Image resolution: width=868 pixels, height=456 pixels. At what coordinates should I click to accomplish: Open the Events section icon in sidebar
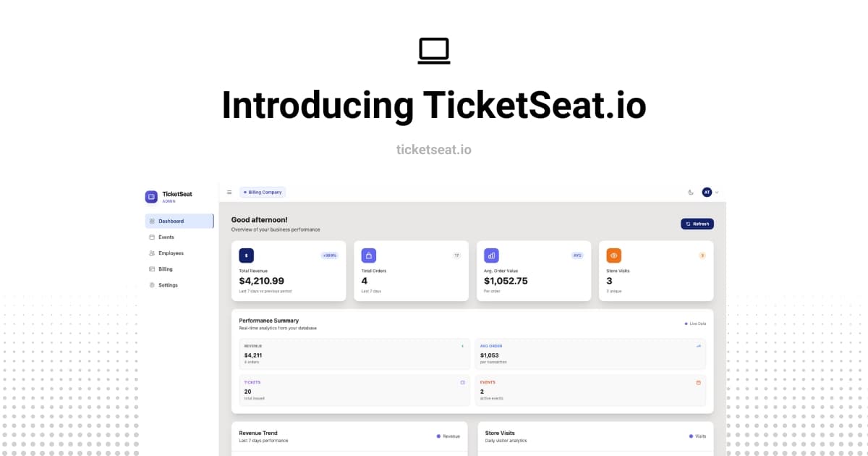pos(153,237)
